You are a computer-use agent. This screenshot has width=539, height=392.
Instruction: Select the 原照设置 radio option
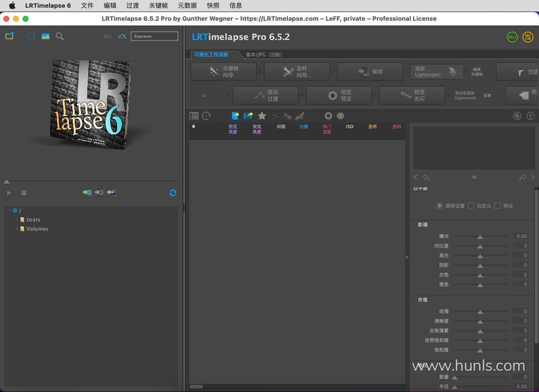[x=439, y=206]
